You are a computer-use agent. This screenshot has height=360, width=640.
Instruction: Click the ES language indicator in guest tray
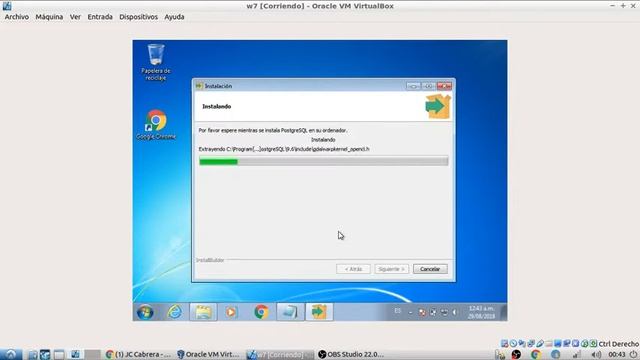tap(398, 311)
